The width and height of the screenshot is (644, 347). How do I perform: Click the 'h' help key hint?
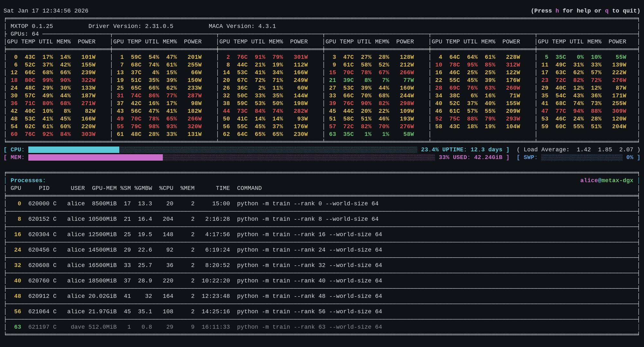pyautogui.click(x=557, y=11)
